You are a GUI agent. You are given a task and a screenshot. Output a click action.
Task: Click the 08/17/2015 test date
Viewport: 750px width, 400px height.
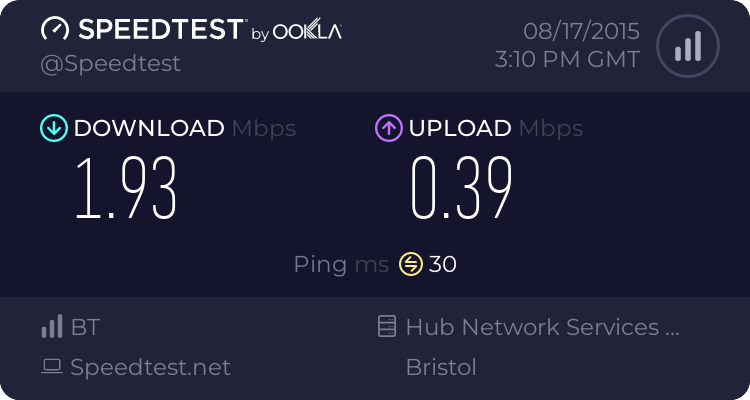pos(577,30)
